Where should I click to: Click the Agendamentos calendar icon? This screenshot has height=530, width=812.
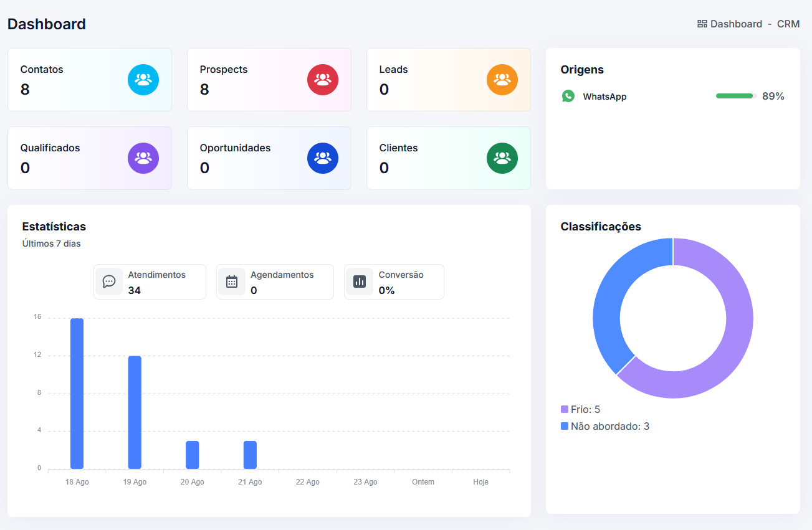click(232, 282)
